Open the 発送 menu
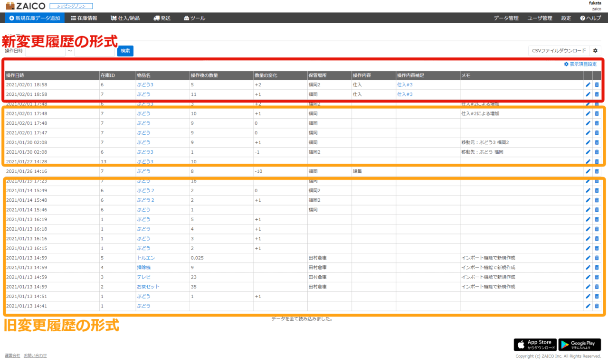The height and width of the screenshot is (364, 608). [162, 18]
